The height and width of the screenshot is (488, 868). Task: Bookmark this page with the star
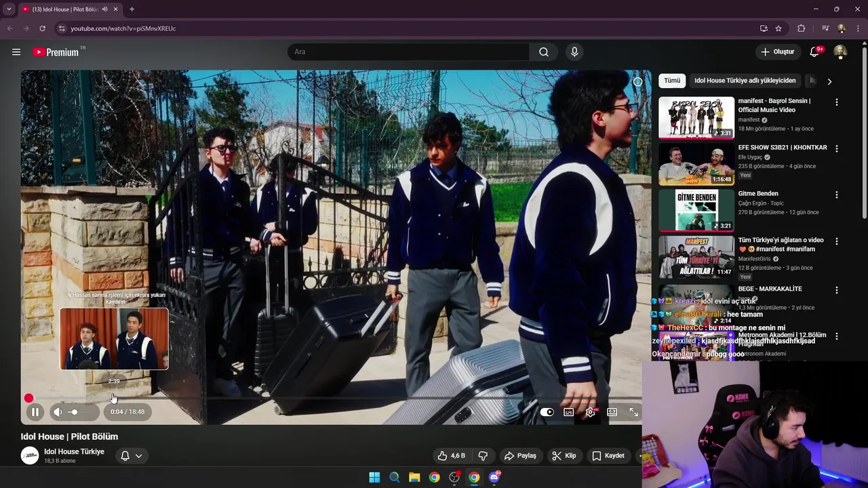point(778,28)
